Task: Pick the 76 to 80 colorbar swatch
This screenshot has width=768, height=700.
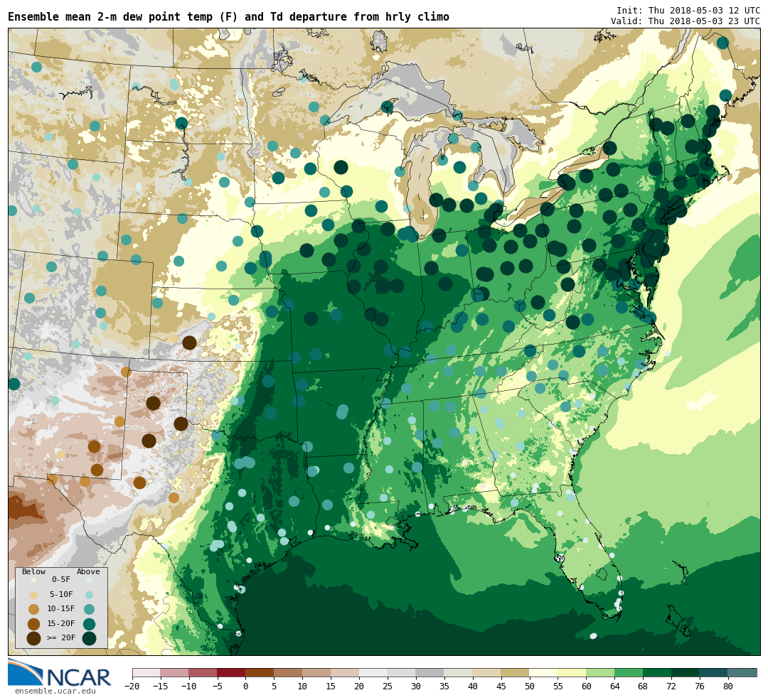Action: tap(715, 673)
